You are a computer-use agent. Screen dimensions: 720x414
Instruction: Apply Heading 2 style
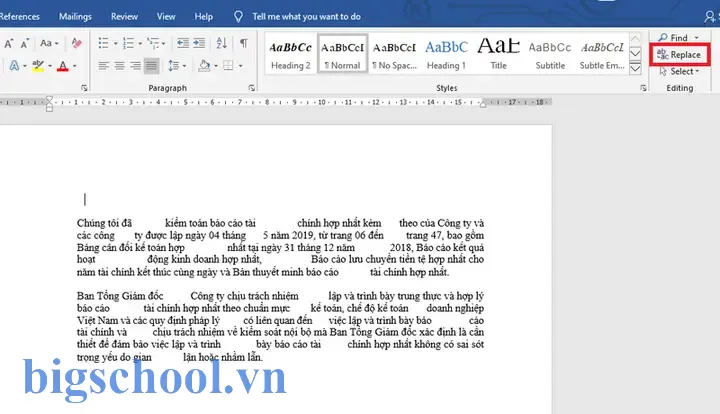(291, 54)
